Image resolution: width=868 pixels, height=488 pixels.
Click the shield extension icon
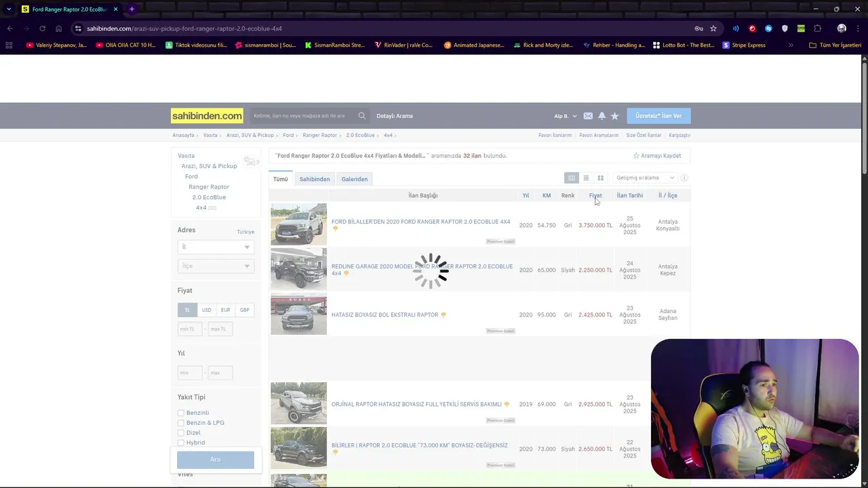[785, 28]
